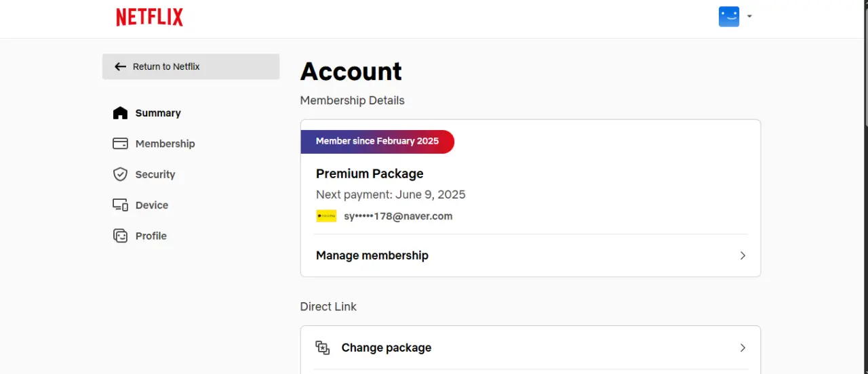Viewport: 868px width, 374px height.
Task: Click 'Next payment: June 9, 2025'
Action: click(391, 194)
